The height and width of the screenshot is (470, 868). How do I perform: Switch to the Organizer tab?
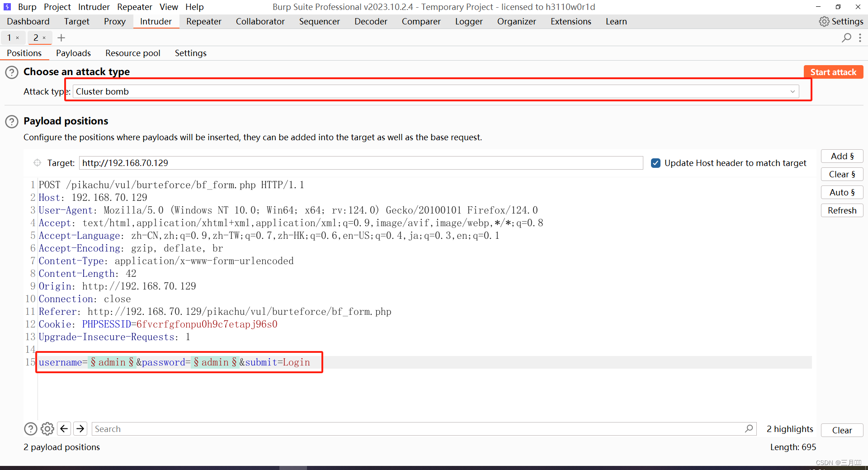pos(517,21)
